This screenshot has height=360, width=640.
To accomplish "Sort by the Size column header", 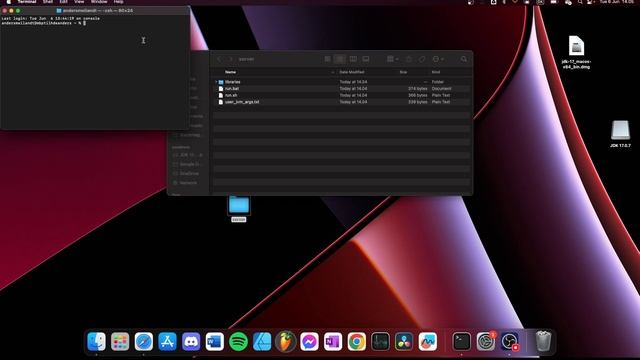I will [403, 72].
